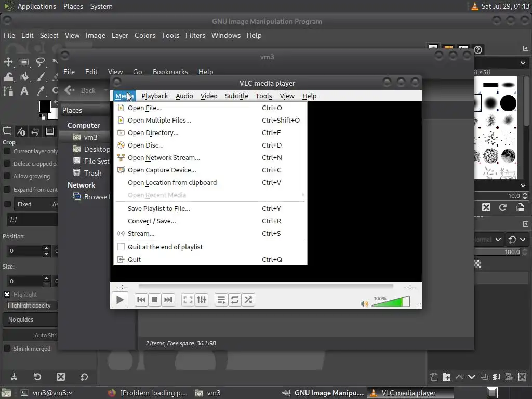Screen dimensions: 532x399
Task: Save tool preset icon in GIMP
Action: pos(14,377)
